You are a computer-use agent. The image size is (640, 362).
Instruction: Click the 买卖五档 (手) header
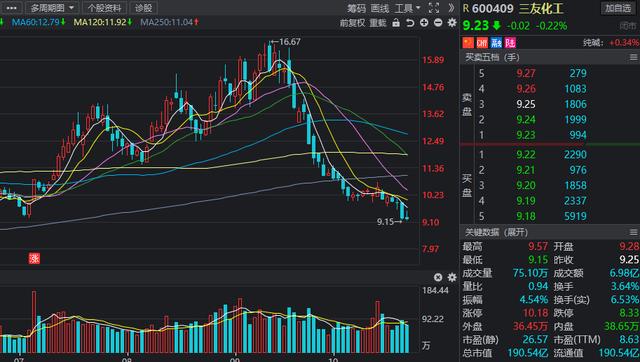point(492,58)
